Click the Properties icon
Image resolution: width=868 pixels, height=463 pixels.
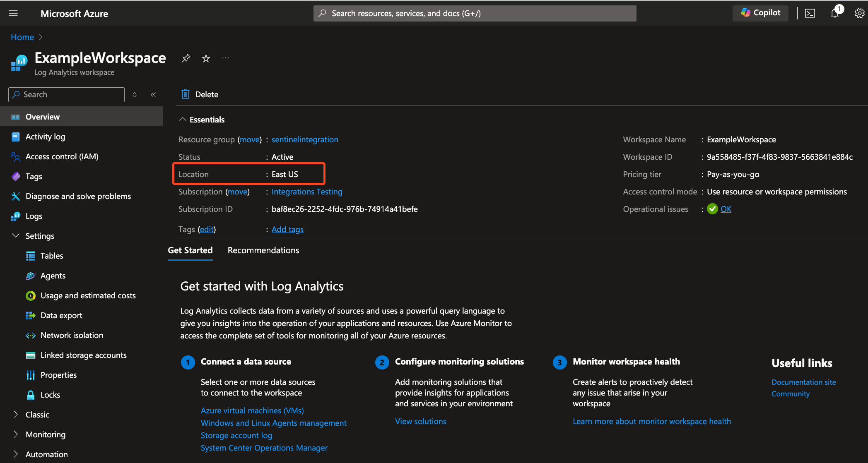point(31,375)
